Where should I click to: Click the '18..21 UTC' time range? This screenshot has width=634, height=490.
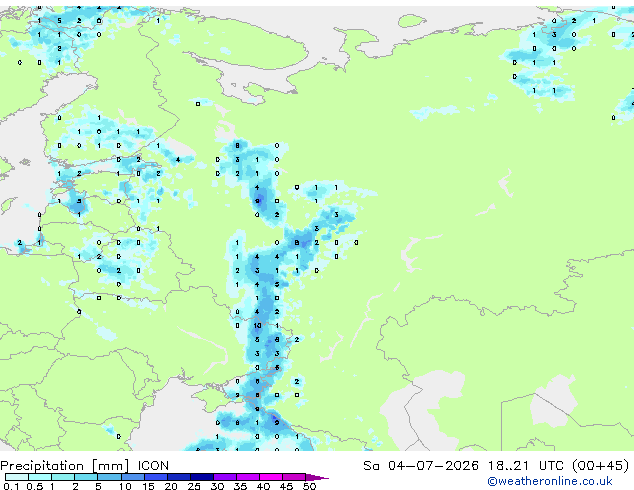point(526,466)
